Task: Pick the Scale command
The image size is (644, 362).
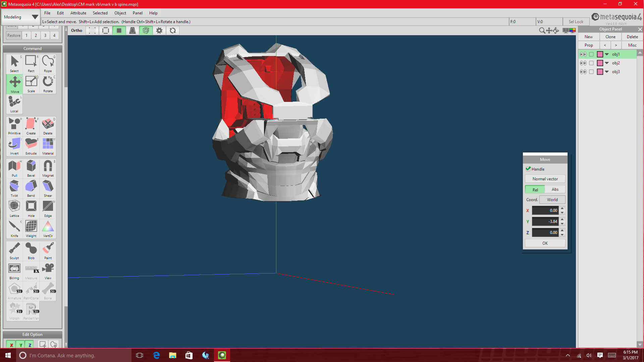Action: [31, 84]
